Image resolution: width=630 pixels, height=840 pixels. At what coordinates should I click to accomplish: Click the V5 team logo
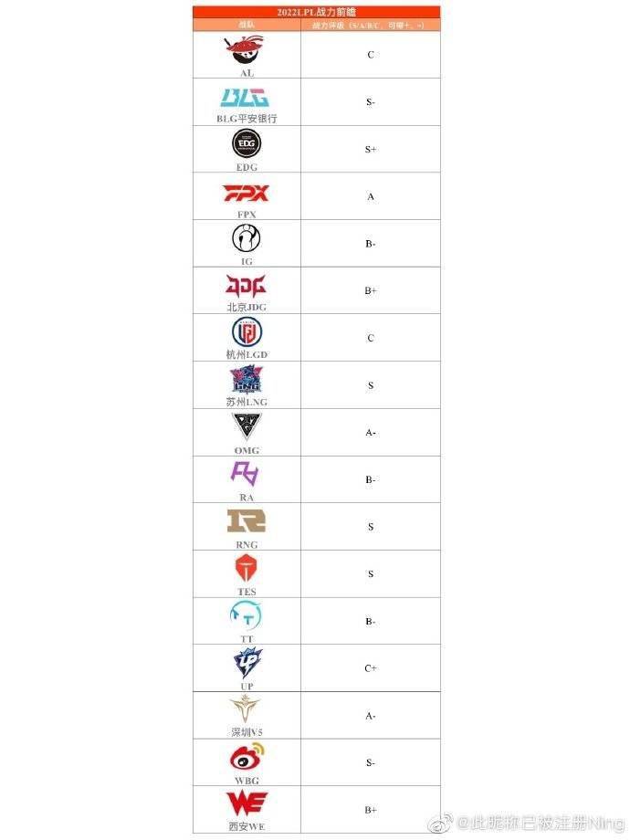point(247,709)
